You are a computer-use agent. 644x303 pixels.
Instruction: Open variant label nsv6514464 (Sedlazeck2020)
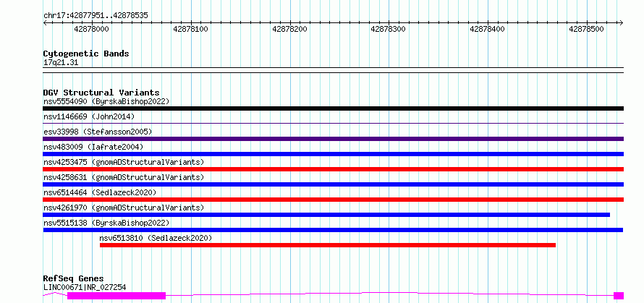pos(100,192)
